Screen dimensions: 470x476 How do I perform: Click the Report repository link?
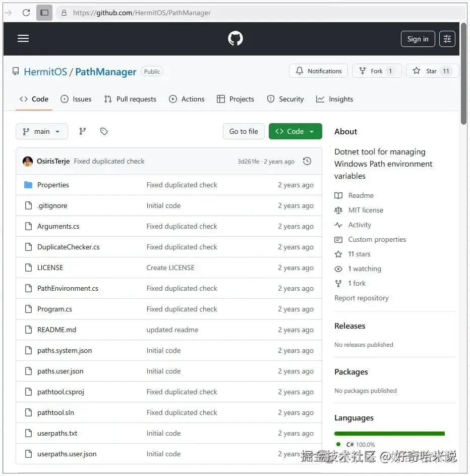tap(362, 298)
